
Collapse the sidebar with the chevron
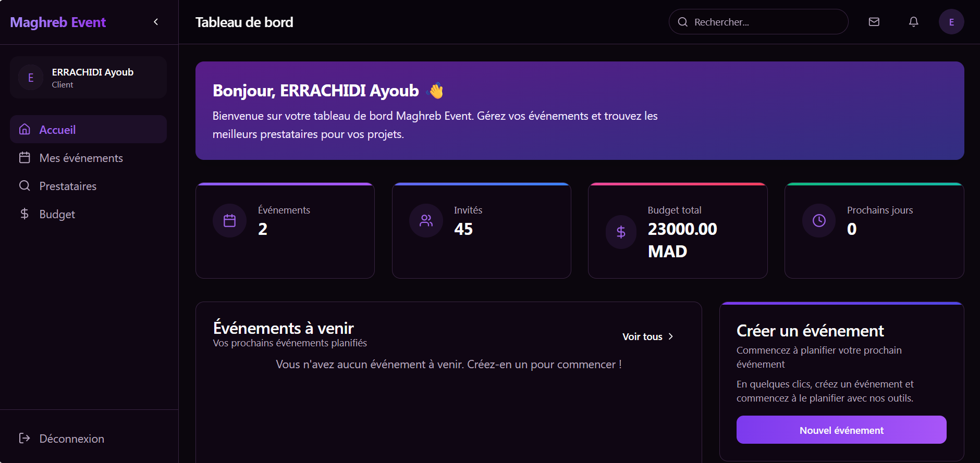click(156, 22)
